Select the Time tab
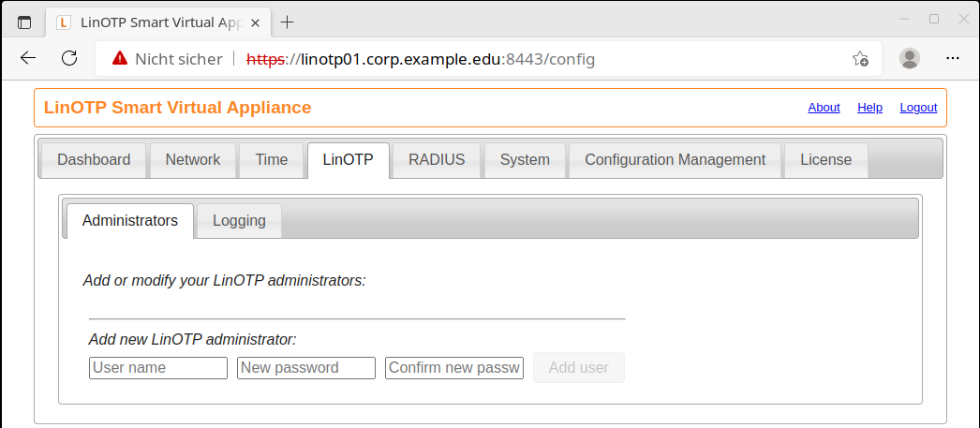Screen dimensions: 980x428 [x=272, y=160]
